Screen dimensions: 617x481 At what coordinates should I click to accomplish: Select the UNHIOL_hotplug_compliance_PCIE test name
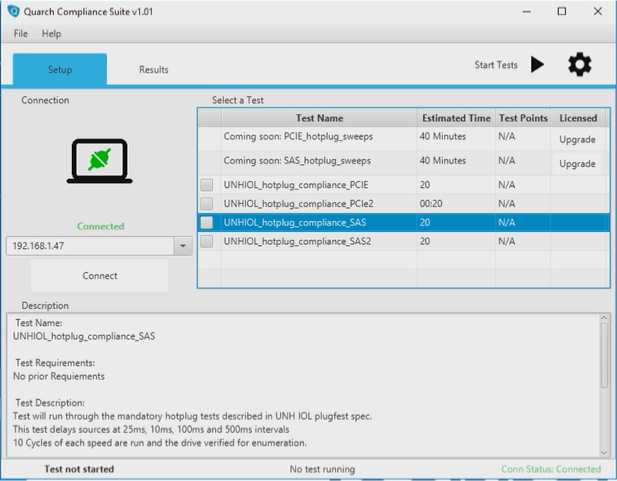point(296,185)
